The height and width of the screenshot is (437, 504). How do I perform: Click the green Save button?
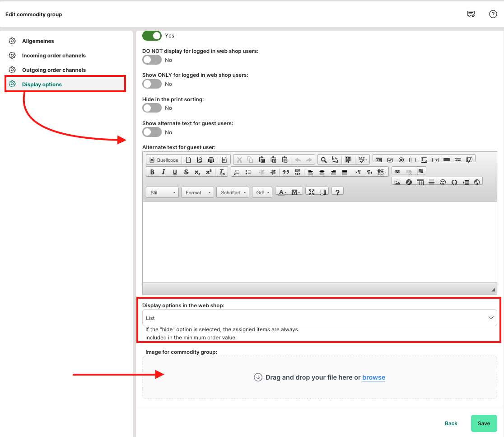(x=484, y=423)
